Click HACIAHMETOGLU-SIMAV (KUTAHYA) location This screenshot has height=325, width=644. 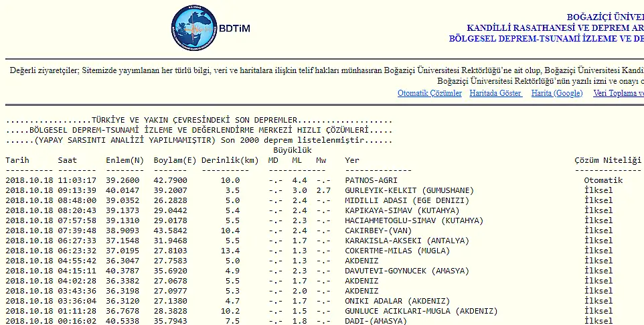pyautogui.click(x=414, y=220)
